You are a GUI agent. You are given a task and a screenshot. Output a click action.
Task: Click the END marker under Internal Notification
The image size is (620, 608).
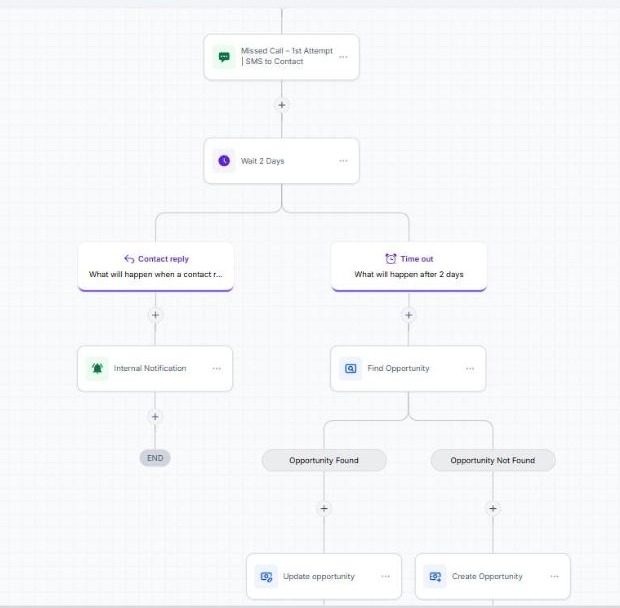(155, 458)
